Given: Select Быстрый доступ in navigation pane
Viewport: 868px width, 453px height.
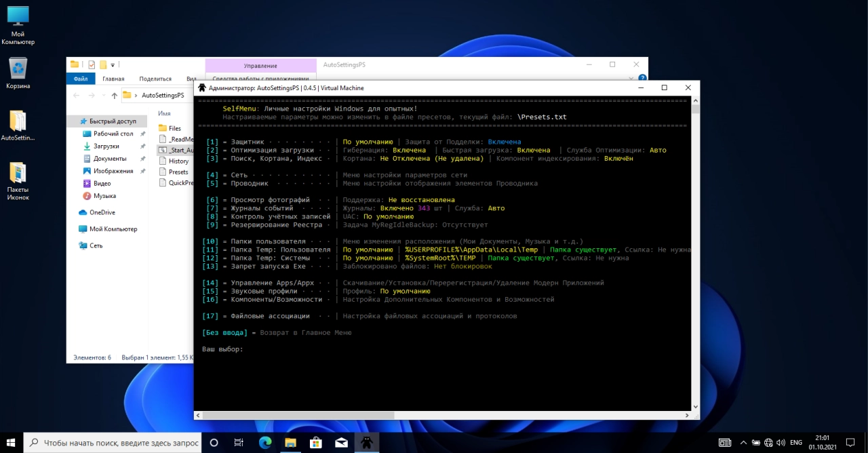Looking at the screenshot, I should point(107,121).
